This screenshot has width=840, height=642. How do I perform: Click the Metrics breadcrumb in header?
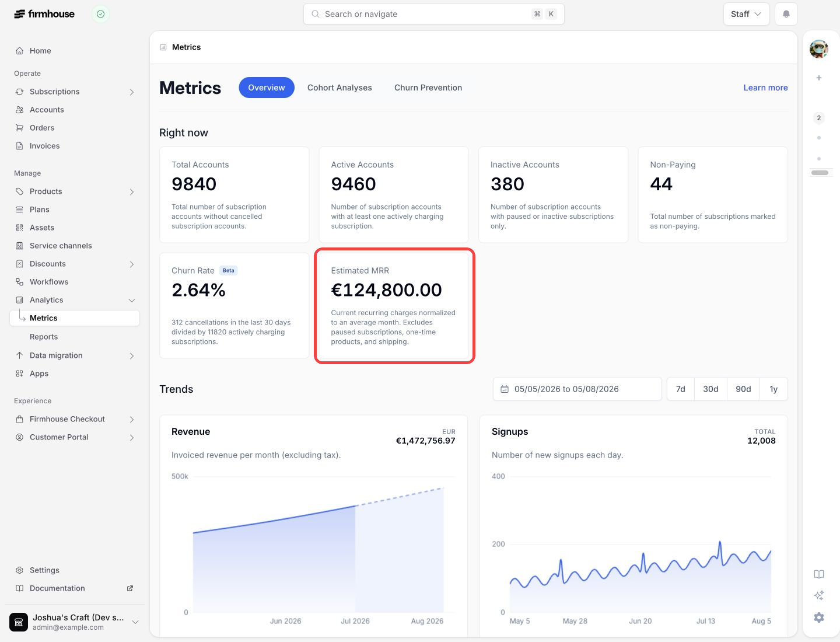click(187, 47)
